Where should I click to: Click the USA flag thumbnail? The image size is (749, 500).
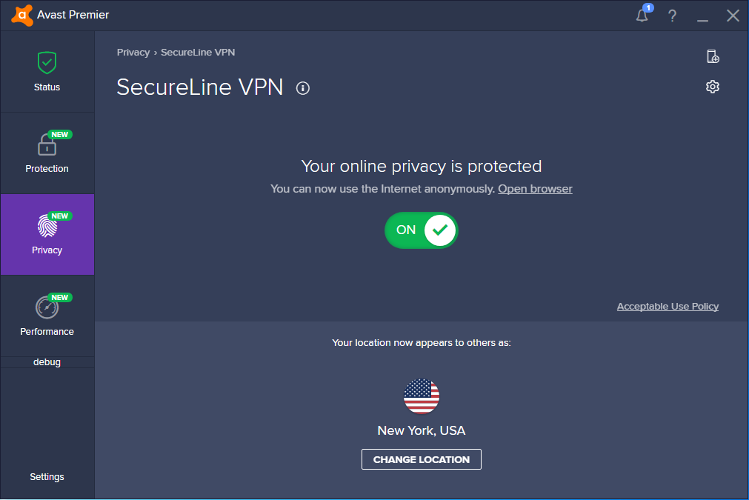[421, 396]
